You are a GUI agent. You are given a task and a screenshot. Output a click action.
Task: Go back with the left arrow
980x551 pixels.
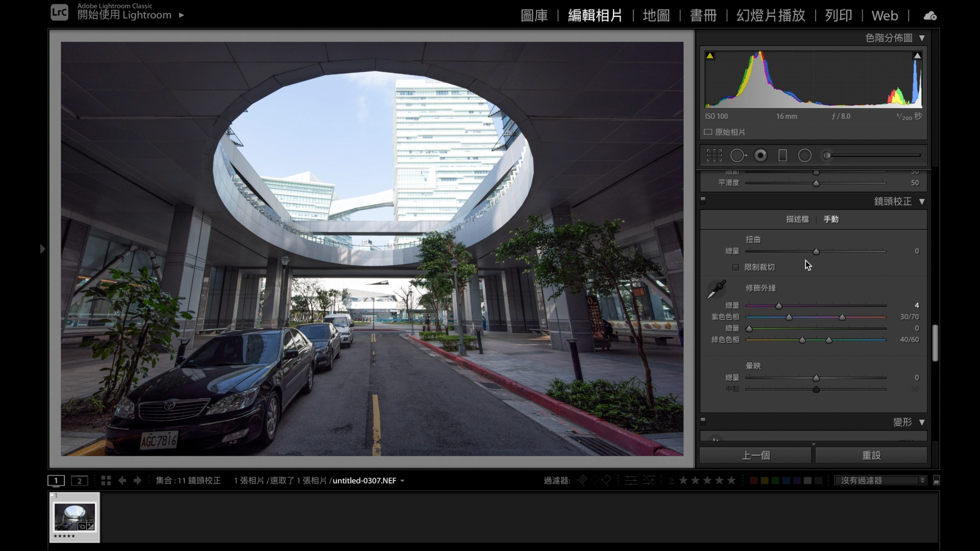(122, 481)
